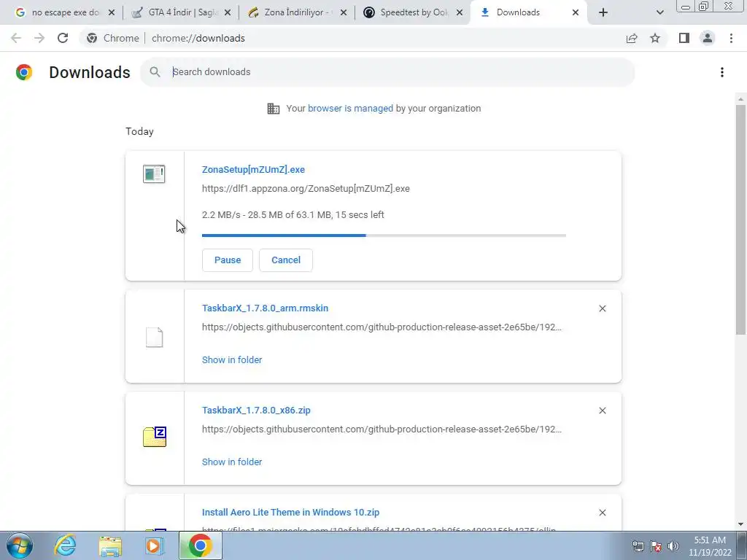This screenshot has height=560, width=747.
Task: Click the TaskbarX rmskin blank file icon
Action: (x=155, y=337)
